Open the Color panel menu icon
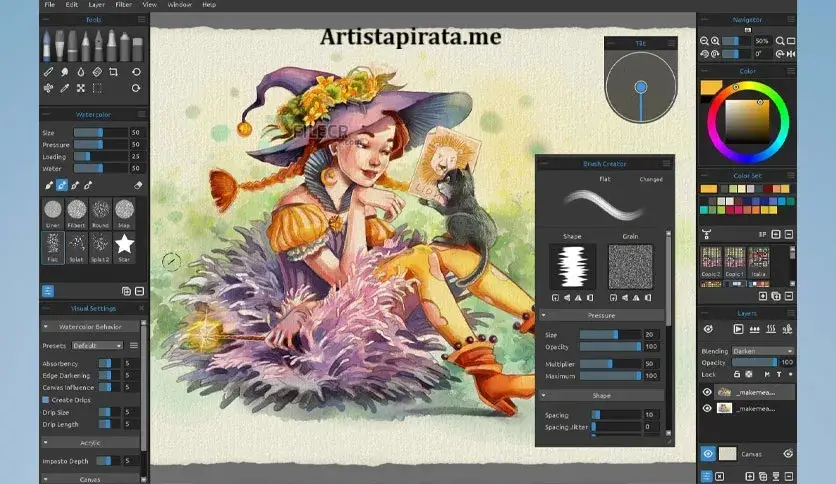836x484 pixels. point(791,71)
